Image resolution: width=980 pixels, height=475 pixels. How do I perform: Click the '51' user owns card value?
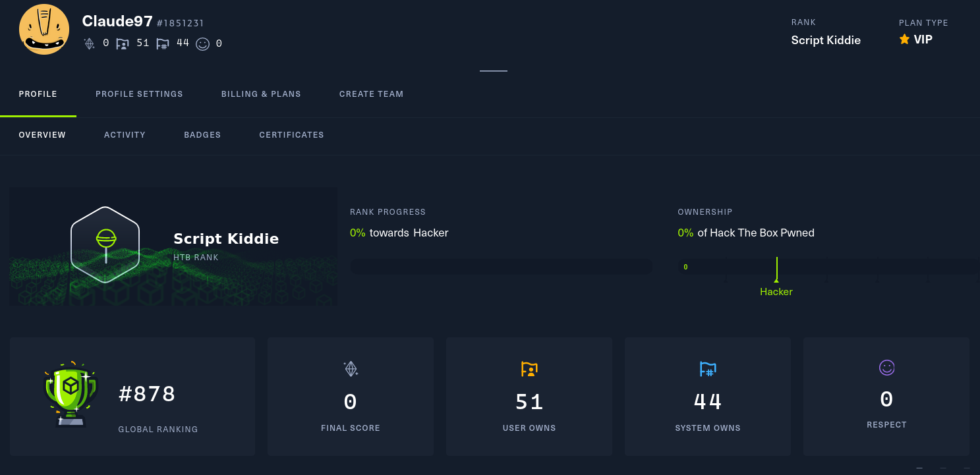point(529,402)
